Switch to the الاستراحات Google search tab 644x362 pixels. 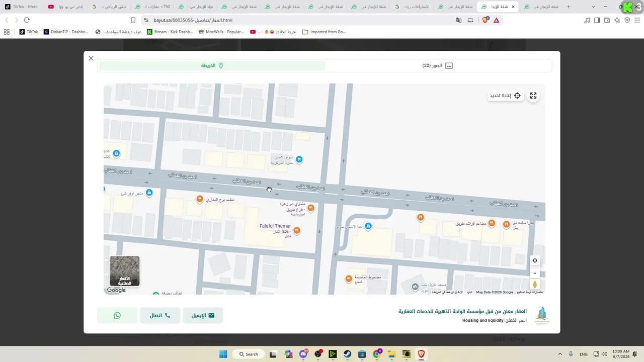[413, 7]
